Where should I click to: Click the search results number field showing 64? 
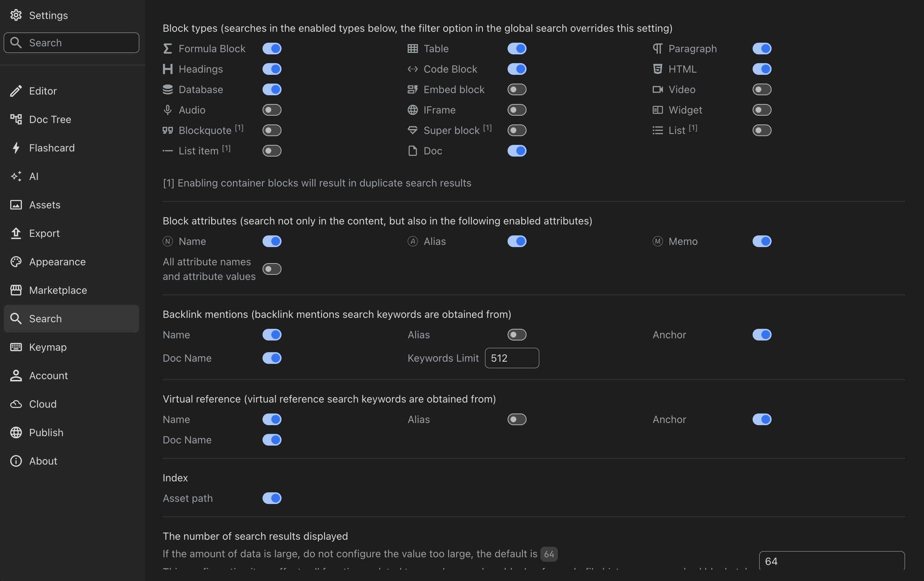click(831, 561)
